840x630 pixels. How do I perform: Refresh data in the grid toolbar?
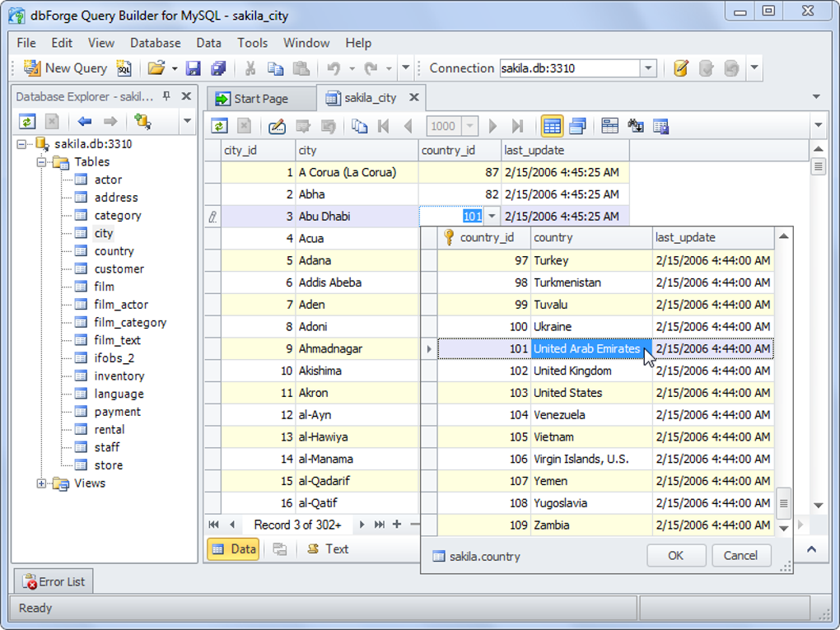(219, 126)
